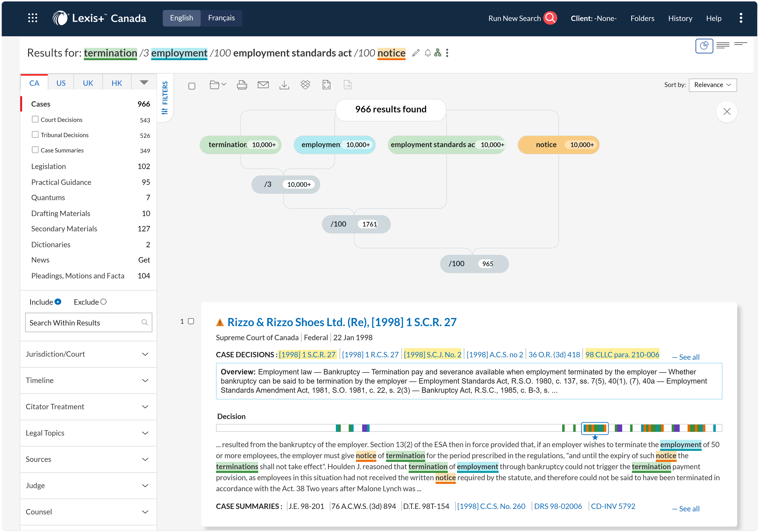
Task: Switch language to Français
Action: tap(221, 18)
